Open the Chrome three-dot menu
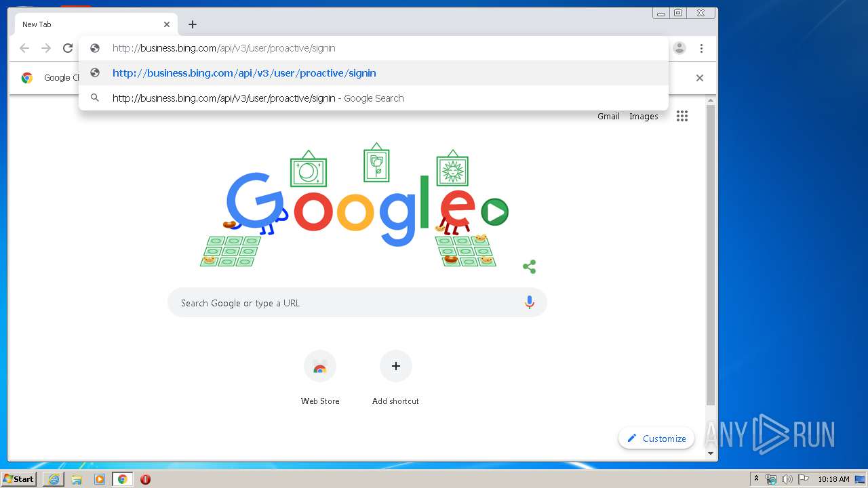This screenshot has height=488, width=868. click(701, 48)
